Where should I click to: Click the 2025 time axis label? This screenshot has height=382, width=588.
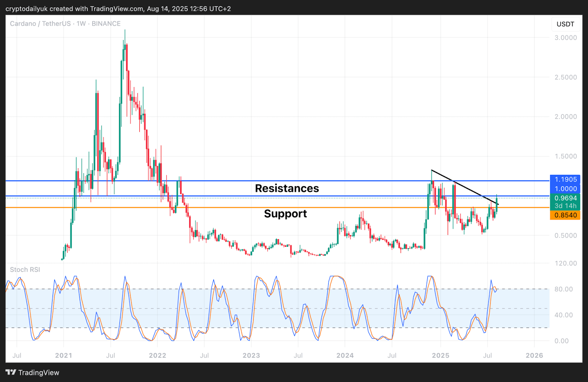pos(441,356)
